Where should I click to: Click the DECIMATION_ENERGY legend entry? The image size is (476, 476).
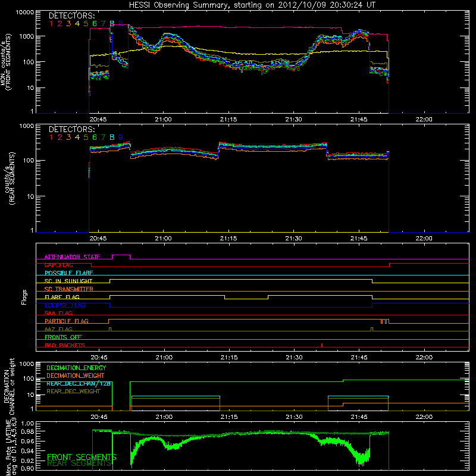point(76,368)
